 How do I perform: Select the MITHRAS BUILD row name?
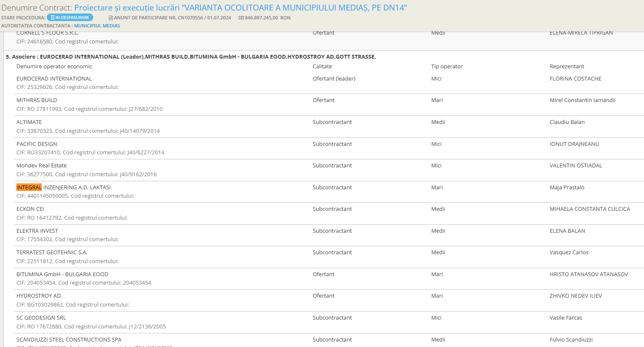point(37,100)
